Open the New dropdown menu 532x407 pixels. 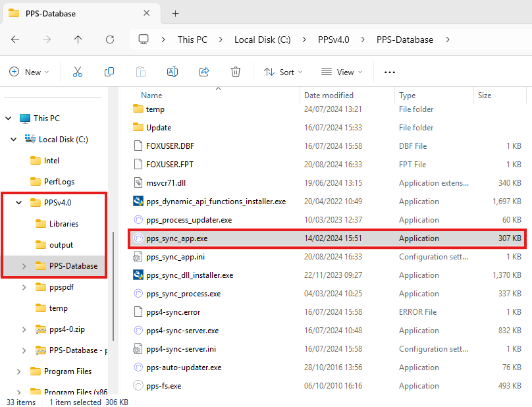(29, 72)
